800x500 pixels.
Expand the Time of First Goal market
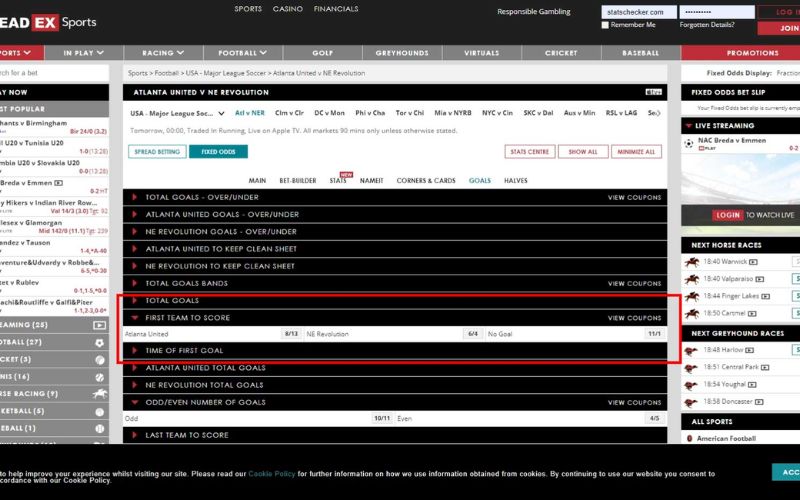(x=395, y=351)
